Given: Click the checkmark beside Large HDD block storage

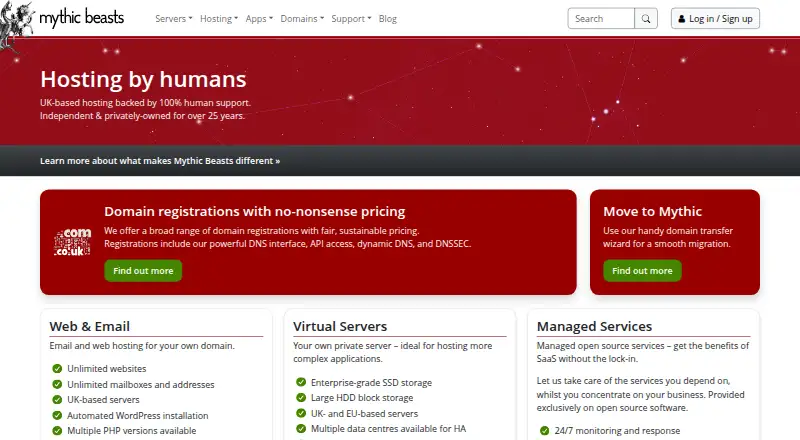Looking at the screenshot, I should 301,398.
